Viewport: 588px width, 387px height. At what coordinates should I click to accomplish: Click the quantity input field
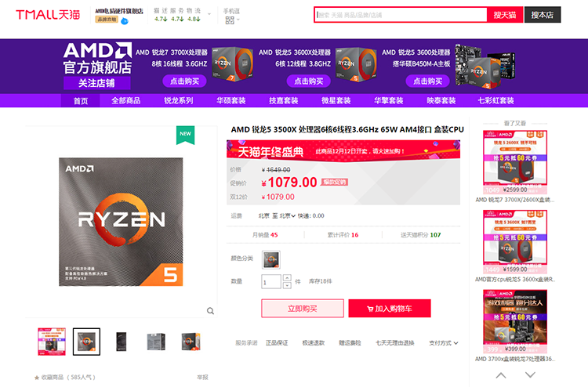click(x=271, y=282)
